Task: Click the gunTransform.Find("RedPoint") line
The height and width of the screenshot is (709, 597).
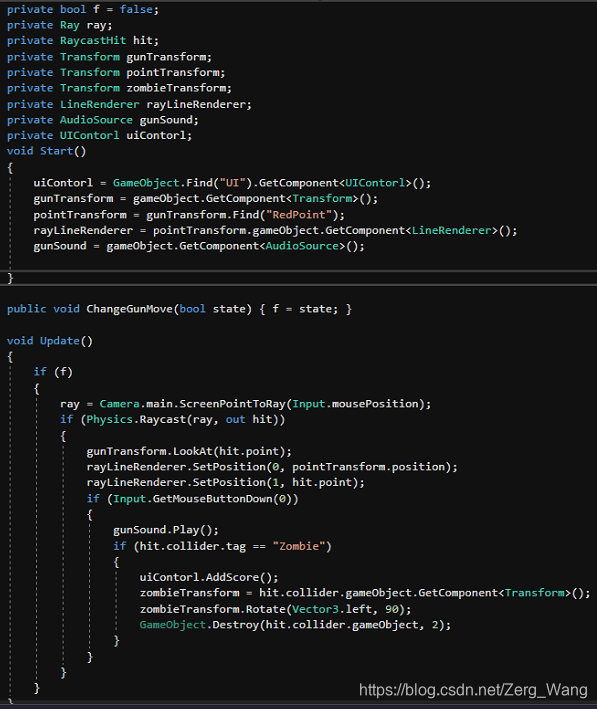Action: 189,215
